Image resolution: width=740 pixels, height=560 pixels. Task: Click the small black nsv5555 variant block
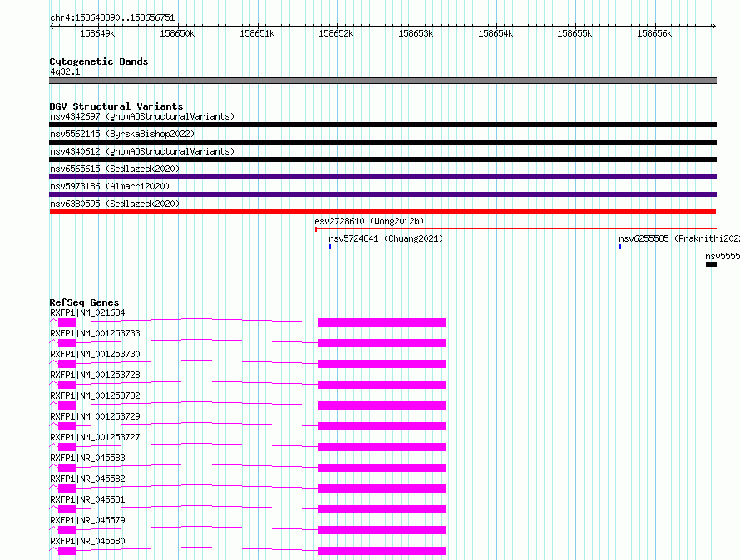pyautogui.click(x=711, y=264)
